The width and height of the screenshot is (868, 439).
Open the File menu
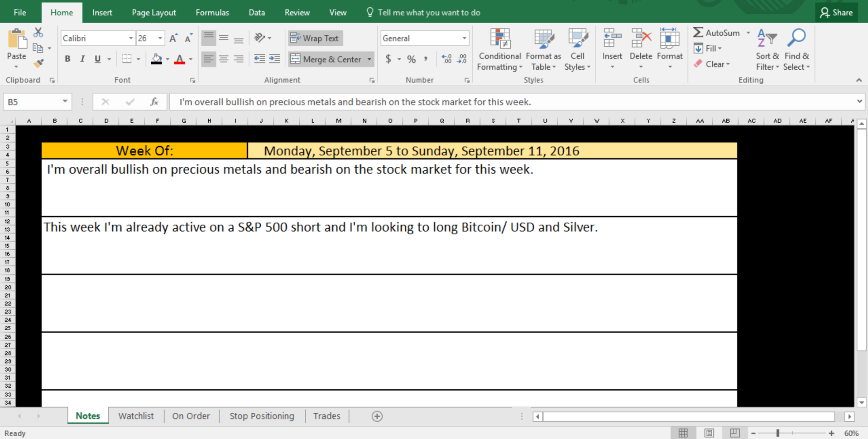tap(20, 13)
